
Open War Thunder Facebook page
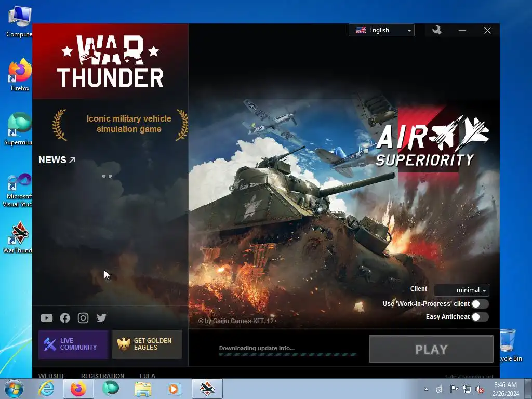[65, 318]
